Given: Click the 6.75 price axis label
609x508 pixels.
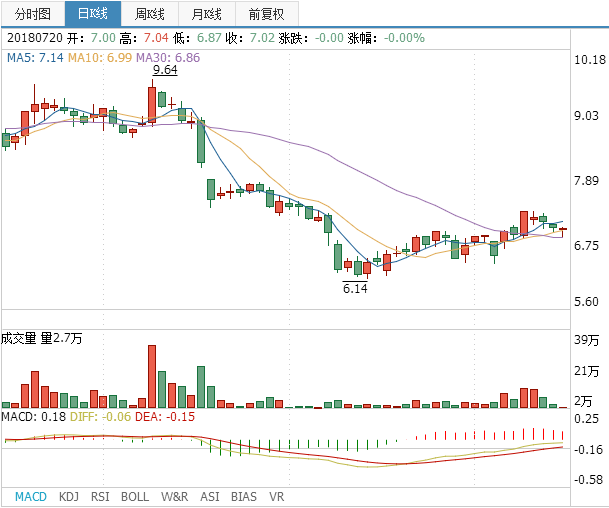Looking at the screenshot, I should 586,245.
